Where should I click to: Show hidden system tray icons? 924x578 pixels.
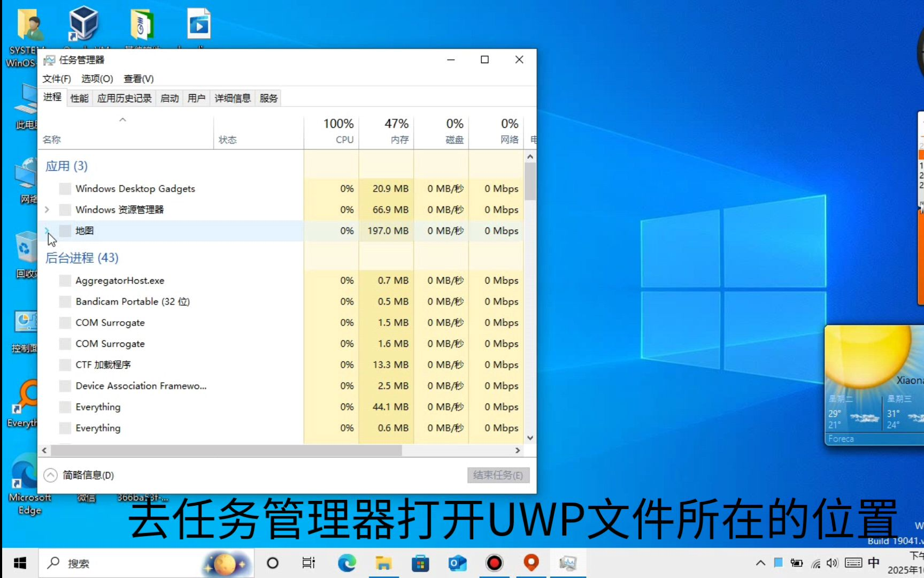click(x=760, y=563)
